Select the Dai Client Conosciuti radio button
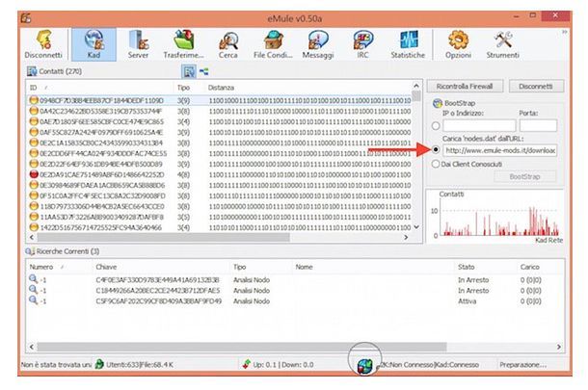 tap(436, 164)
